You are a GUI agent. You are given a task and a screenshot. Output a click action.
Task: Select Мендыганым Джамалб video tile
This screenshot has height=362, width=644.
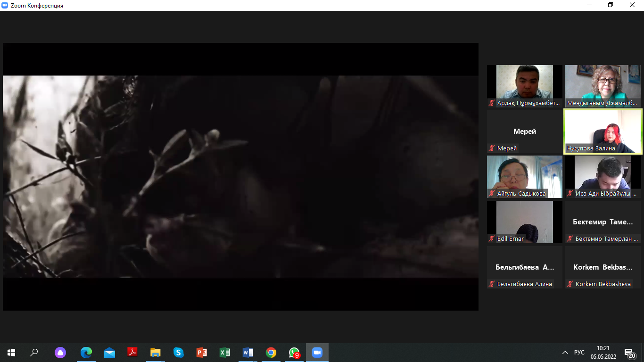coord(603,86)
